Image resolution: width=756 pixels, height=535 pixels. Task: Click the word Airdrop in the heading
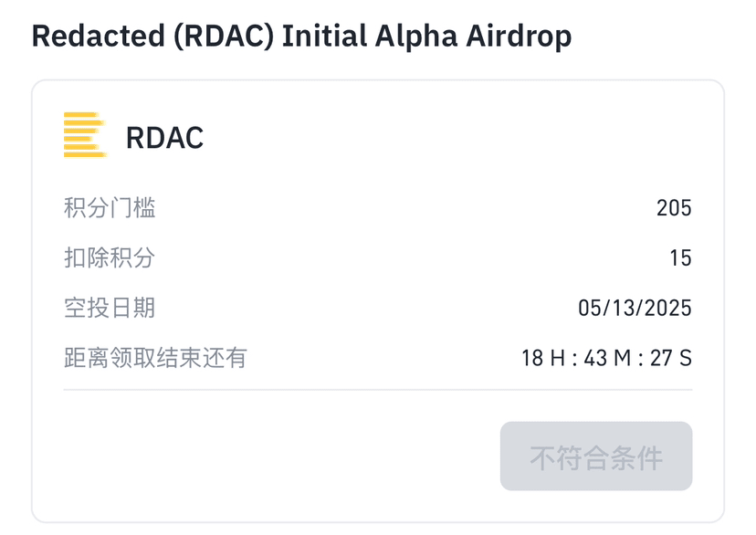(x=519, y=37)
